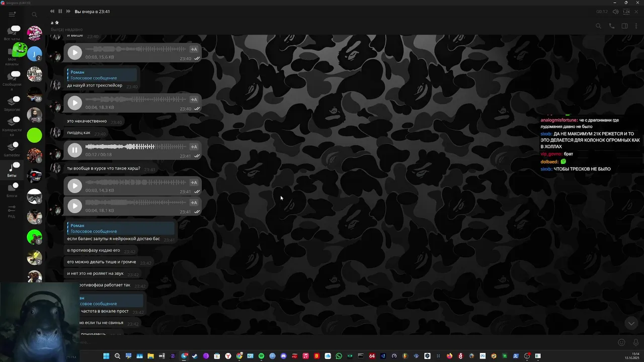Open Spotify from the taskbar
644x362 pixels.
pyautogui.click(x=261, y=356)
